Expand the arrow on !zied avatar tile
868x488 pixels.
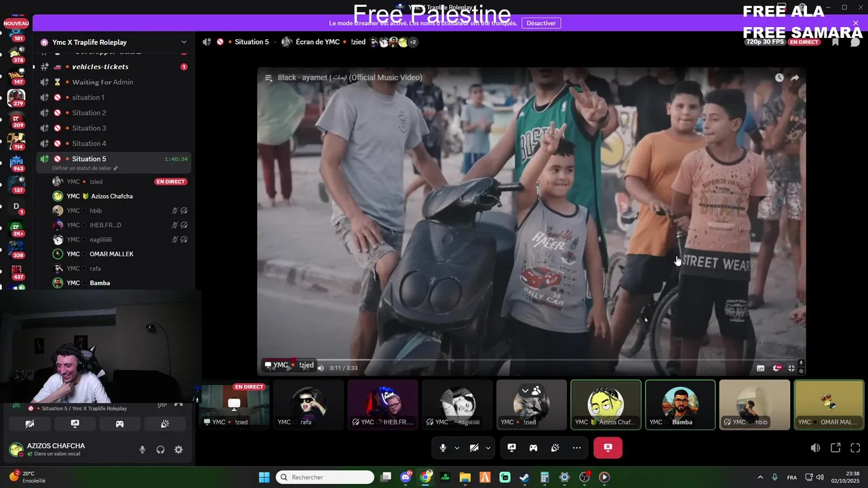point(525,390)
